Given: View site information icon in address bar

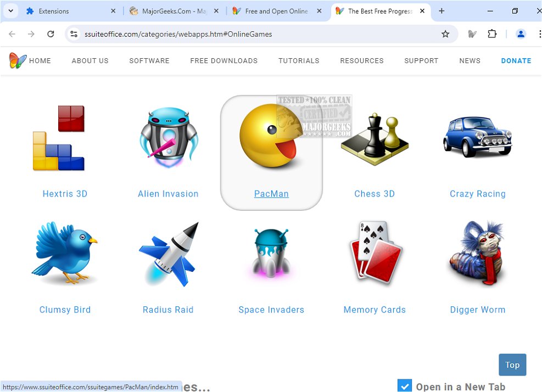Looking at the screenshot, I should (74, 34).
